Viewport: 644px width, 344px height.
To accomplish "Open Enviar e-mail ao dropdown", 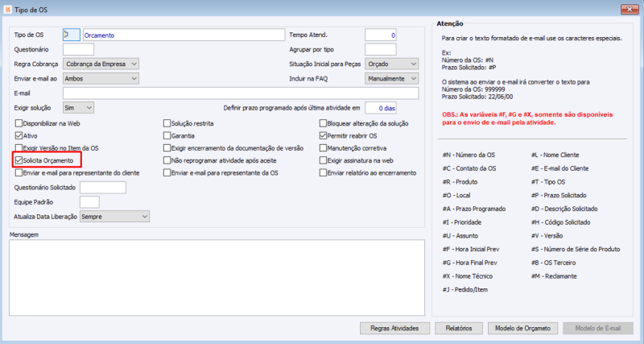I will [101, 78].
